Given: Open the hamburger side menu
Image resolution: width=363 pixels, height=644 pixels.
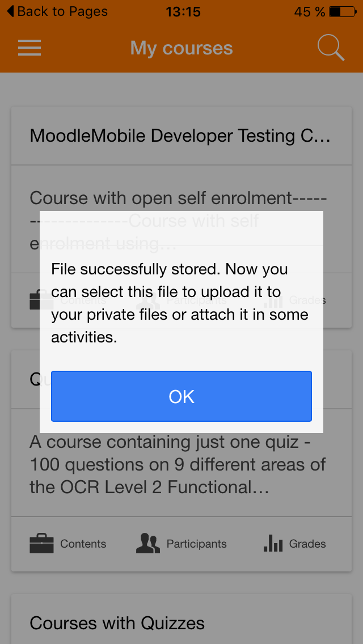Looking at the screenshot, I should [29, 48].
